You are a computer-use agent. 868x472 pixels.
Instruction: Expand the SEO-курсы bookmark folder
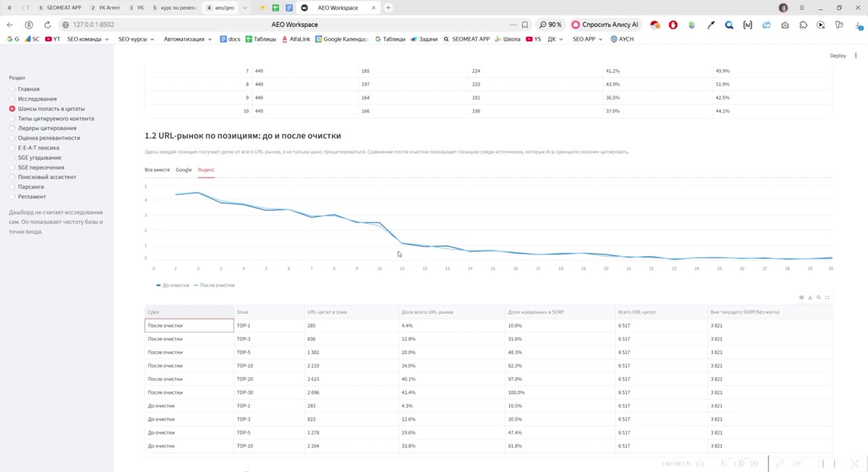[x=136, y=39]
